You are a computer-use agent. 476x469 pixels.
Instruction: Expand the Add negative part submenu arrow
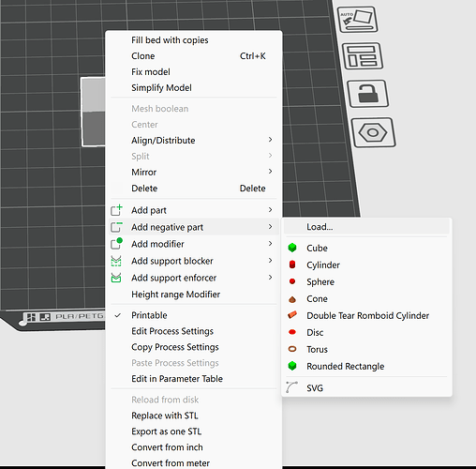click(270, 227)
